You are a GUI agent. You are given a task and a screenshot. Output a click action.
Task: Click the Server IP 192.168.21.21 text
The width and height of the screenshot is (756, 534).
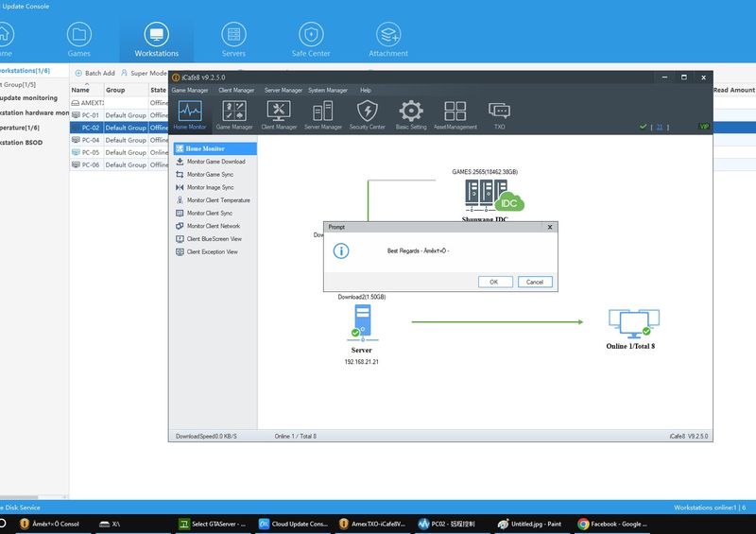pyautogui.click(x=362, y=362)
